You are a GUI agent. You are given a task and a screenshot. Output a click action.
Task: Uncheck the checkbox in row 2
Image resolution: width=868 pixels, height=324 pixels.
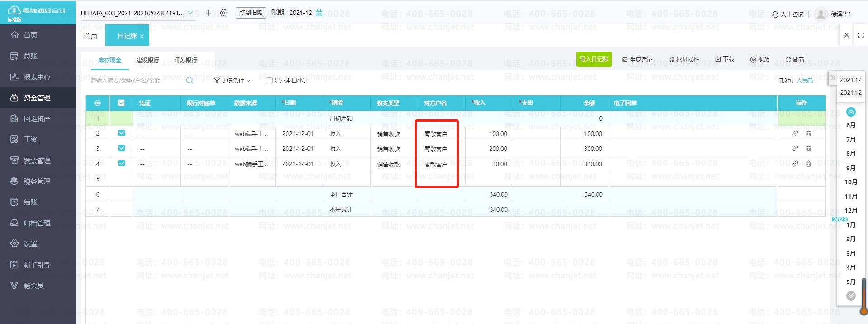point(122,133)
